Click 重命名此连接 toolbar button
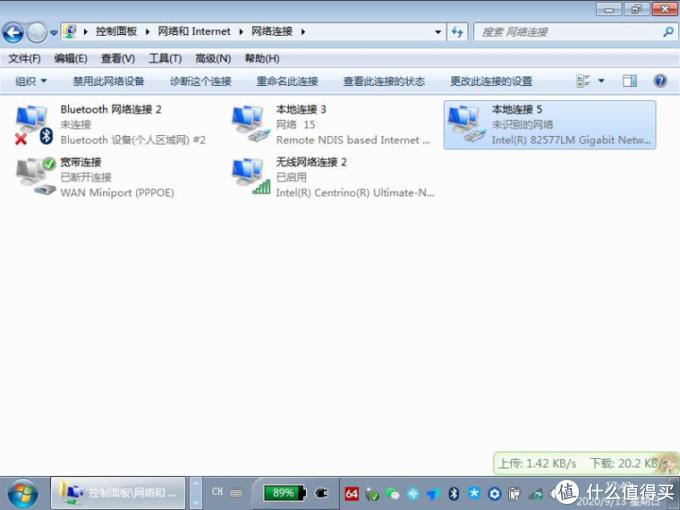Image resolution: width=680 pixels, height=510 pixels. (x=287, y=81)
